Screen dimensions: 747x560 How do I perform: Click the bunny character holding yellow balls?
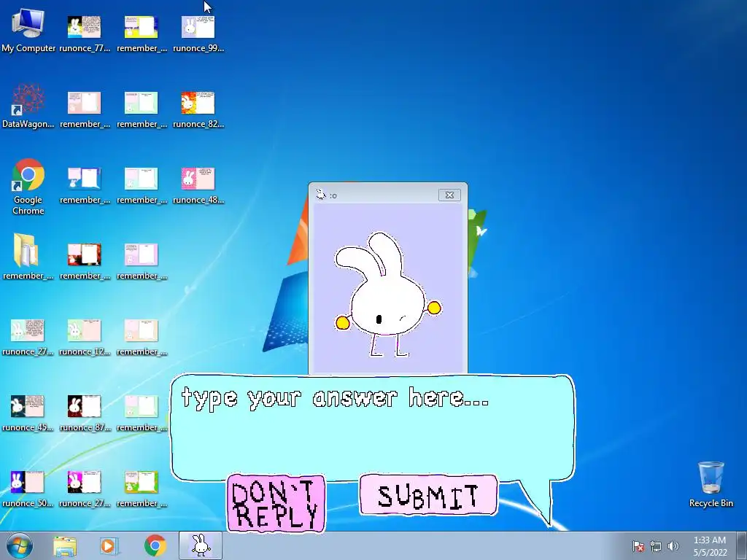(388, 294)
